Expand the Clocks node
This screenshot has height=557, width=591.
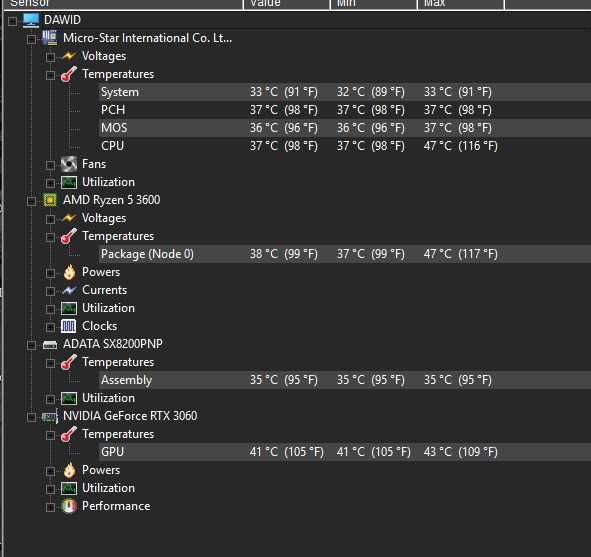tap(50, 327)
